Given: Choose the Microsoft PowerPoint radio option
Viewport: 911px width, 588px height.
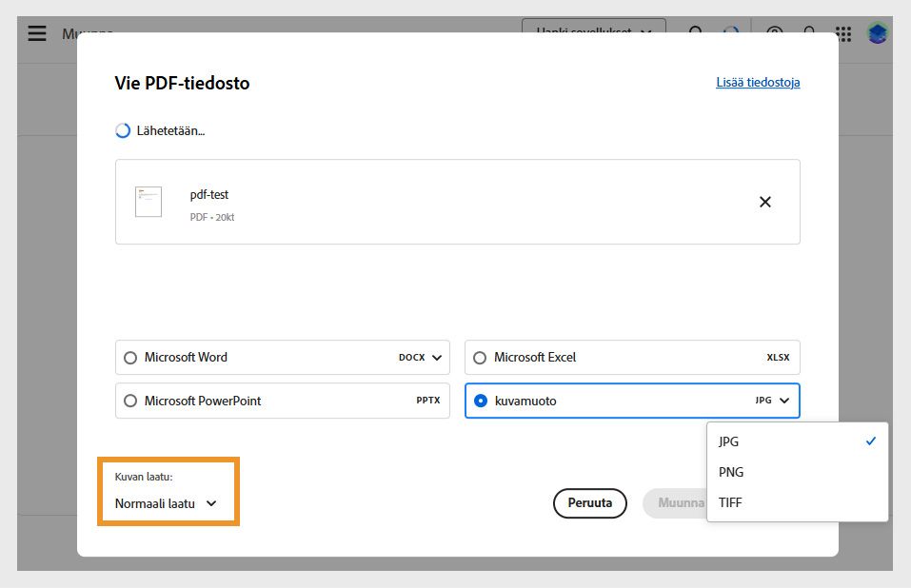Looking at the screenshot, I should pyautogui.click(x=130, y=402).
